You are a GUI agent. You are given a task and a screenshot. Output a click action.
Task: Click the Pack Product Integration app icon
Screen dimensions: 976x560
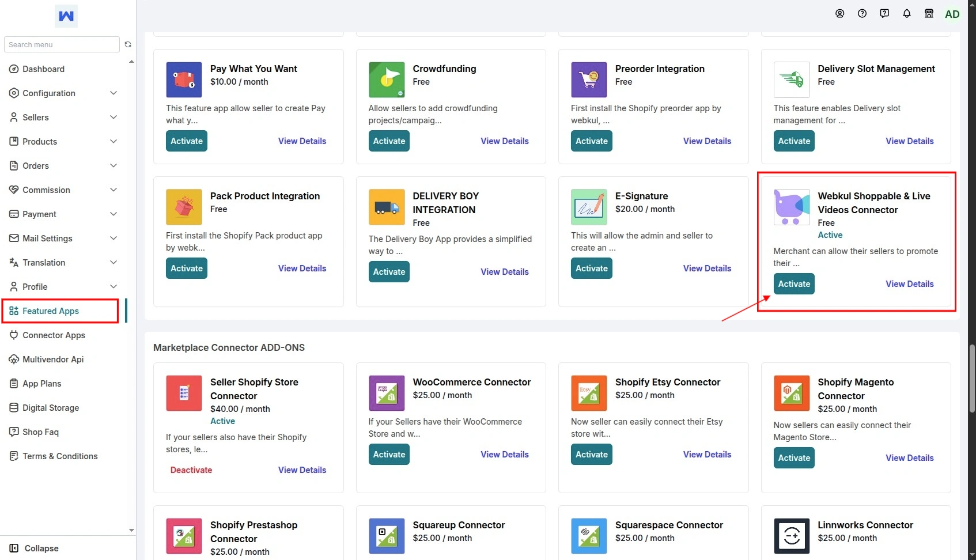pos(184,207)
